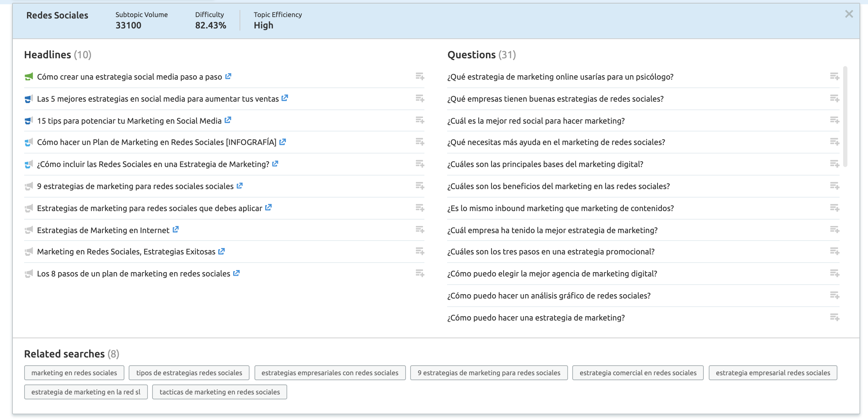Select 'tacticas de marketing en redes sociales' tag

(219, 392)
